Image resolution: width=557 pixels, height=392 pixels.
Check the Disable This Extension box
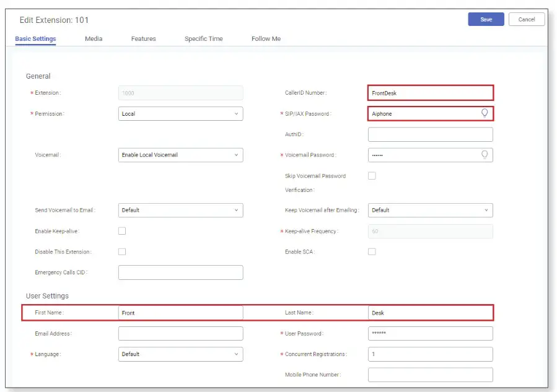click(x=122, y=252)
